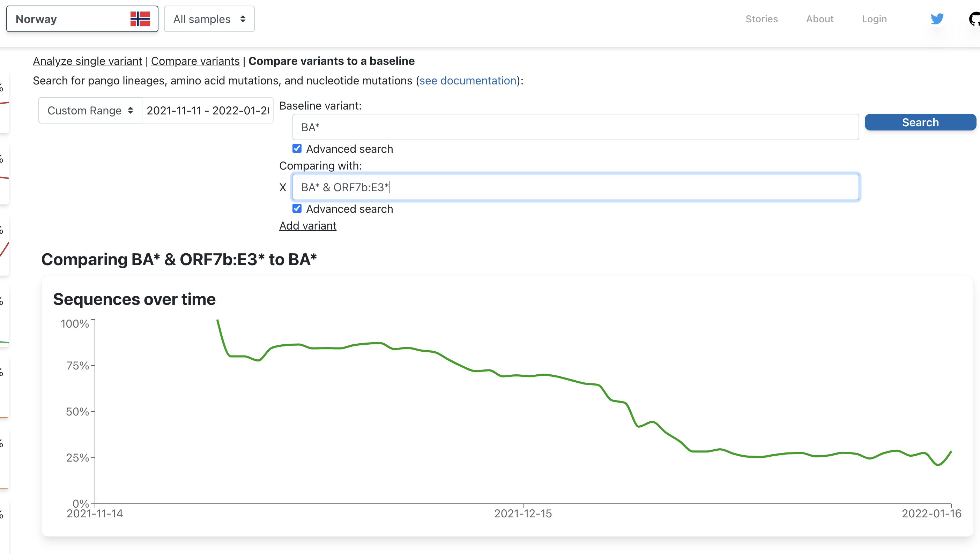980x554 pixels.
Task: Uncheck Advanced search under baseline variant
Action: point(297,148)
